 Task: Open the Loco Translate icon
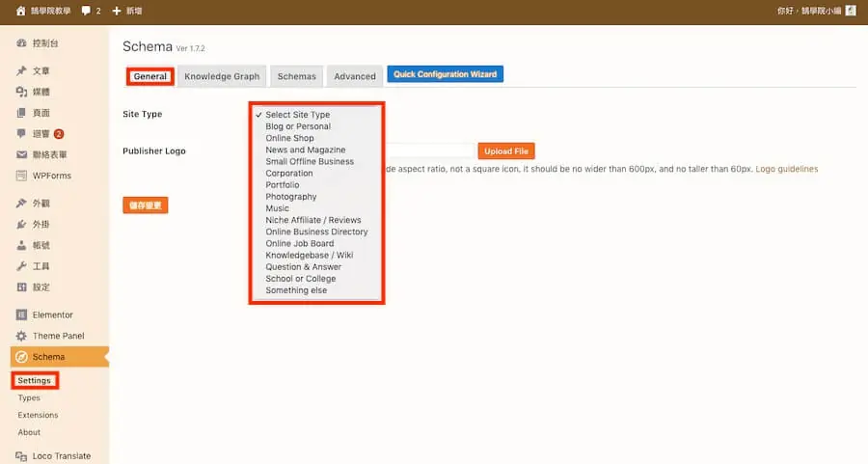(x=21, y=456)
